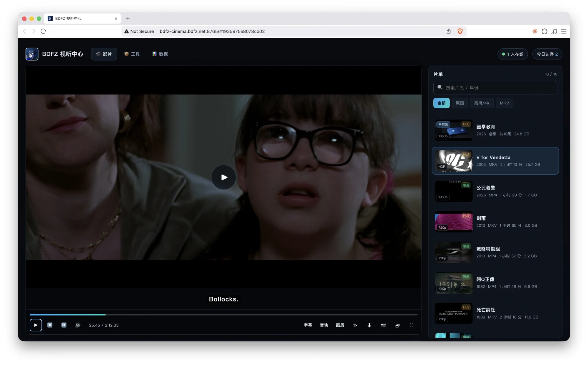Skip forward with the fast-forward button
The height and width of the screenshot is (365, 588).
(x=64, y=325)
